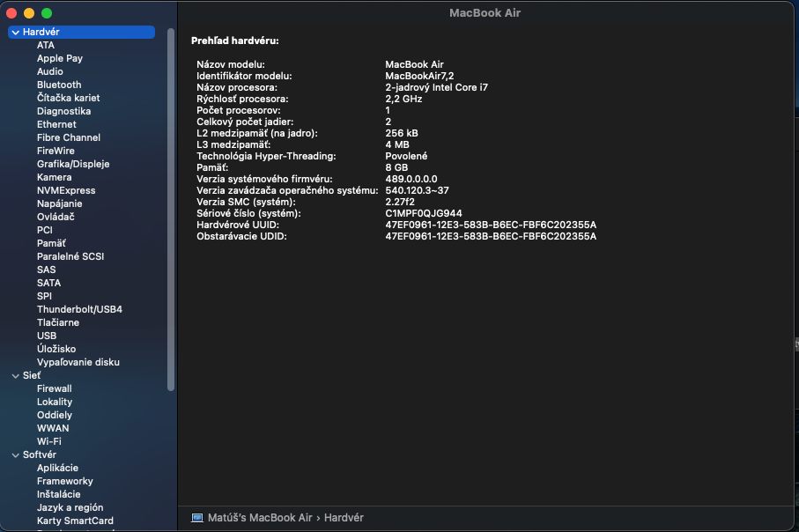Screen dimensions: 799x532
Task: Show NVMExpress device information
Action: point(66,190)
